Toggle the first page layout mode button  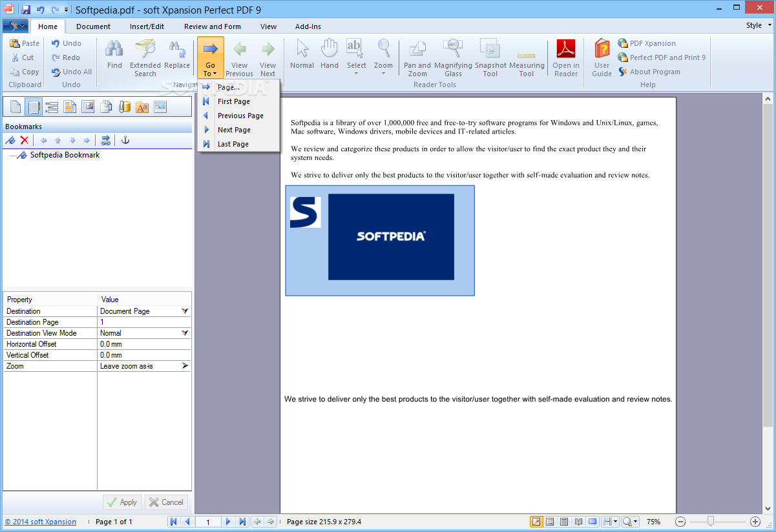[x=536, y=522]
